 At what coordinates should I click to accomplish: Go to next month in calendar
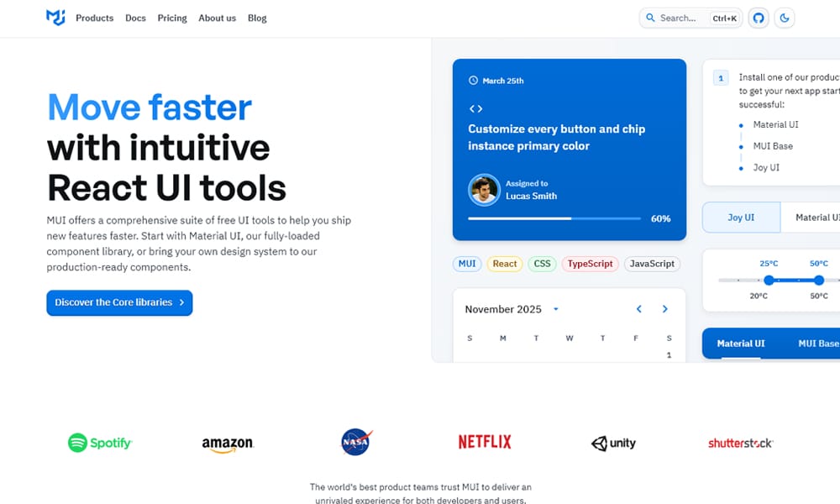[665, 309]
